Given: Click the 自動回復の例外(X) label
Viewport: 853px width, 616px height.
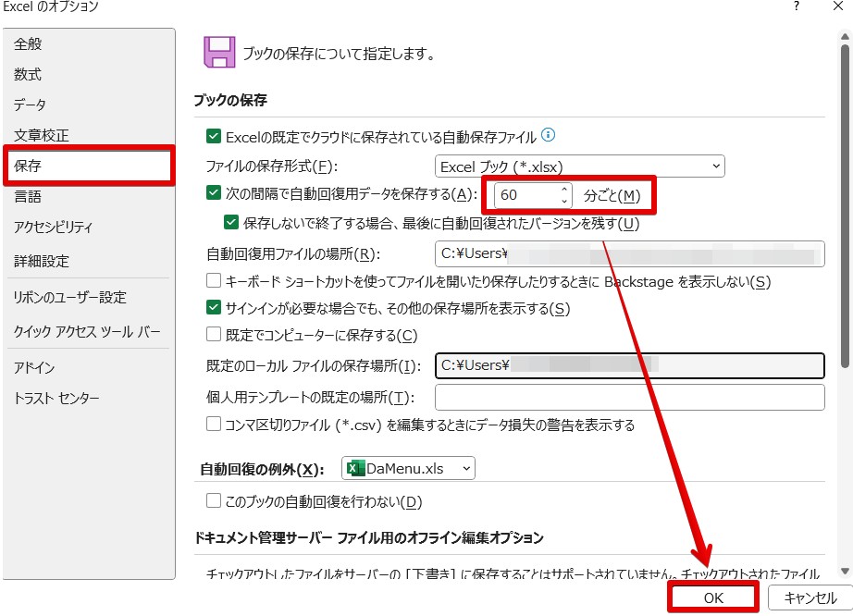Looking at the screenshot, I should (262, 469).
